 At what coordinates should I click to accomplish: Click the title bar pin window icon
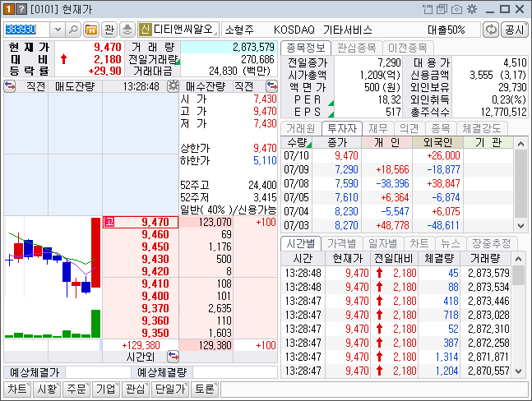click(428, 9)
